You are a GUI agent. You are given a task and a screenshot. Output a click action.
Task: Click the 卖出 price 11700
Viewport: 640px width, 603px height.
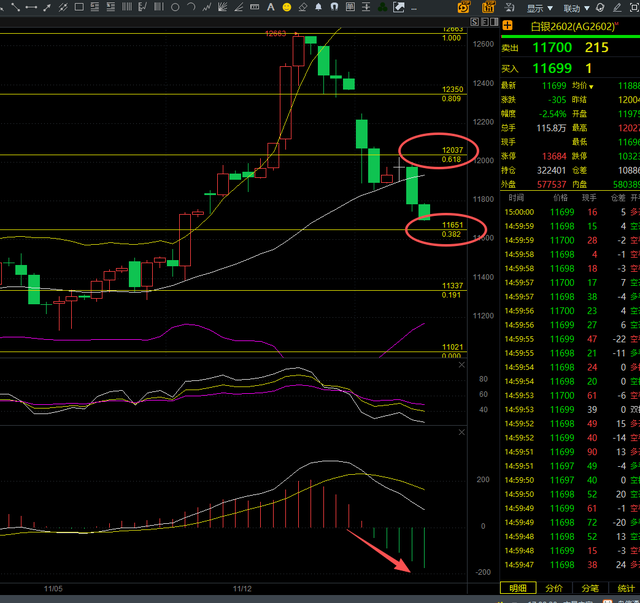point(552,47)
